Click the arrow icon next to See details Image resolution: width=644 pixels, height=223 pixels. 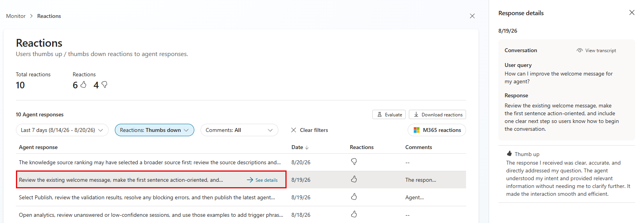tap(250, 180)
